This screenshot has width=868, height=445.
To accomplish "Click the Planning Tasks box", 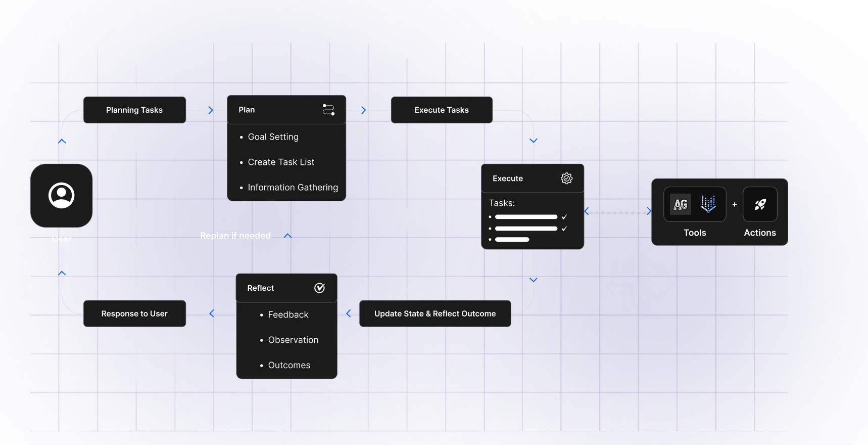I will pos(134,110).
